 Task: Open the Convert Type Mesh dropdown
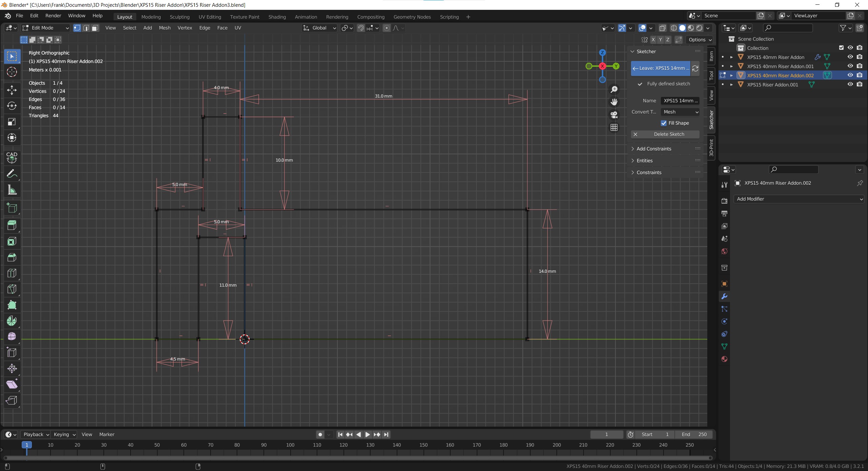680,112
